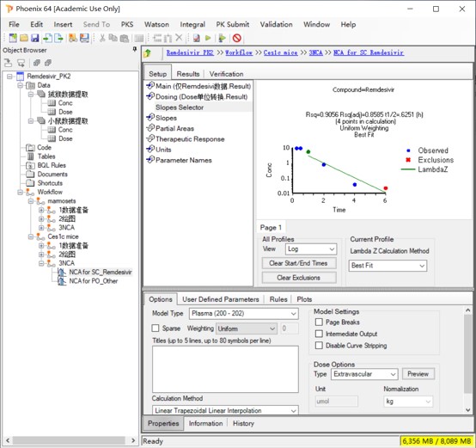Image resolution: width=476 pixels, height=448 pixels.
Task: Collapse the marmosets workflow node
Action: [x=31, y=201]
